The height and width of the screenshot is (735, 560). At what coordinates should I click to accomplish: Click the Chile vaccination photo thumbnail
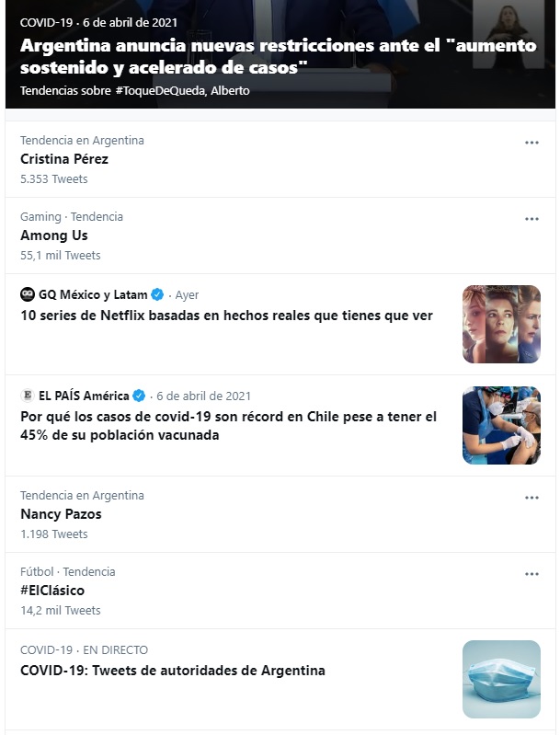tap(501, 425)
